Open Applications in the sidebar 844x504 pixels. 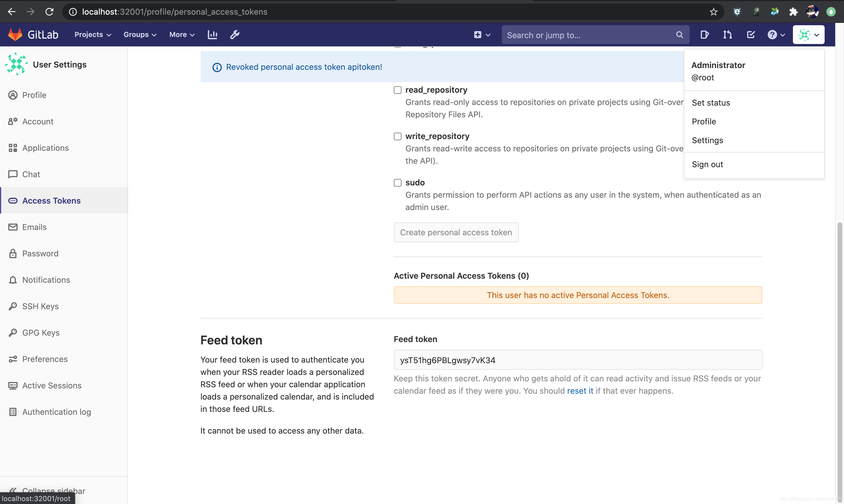(64, 148)
